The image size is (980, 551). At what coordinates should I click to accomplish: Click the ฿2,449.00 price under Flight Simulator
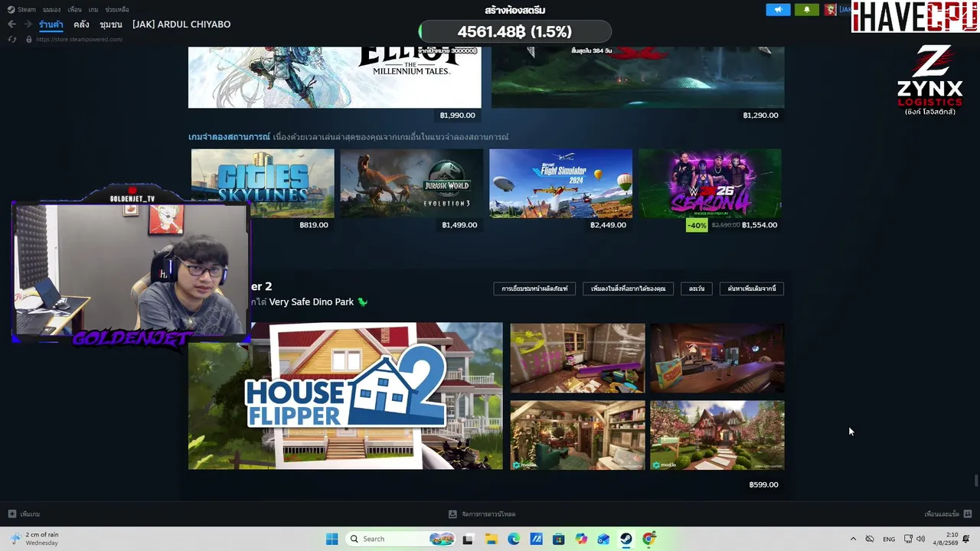pos(608,225)
